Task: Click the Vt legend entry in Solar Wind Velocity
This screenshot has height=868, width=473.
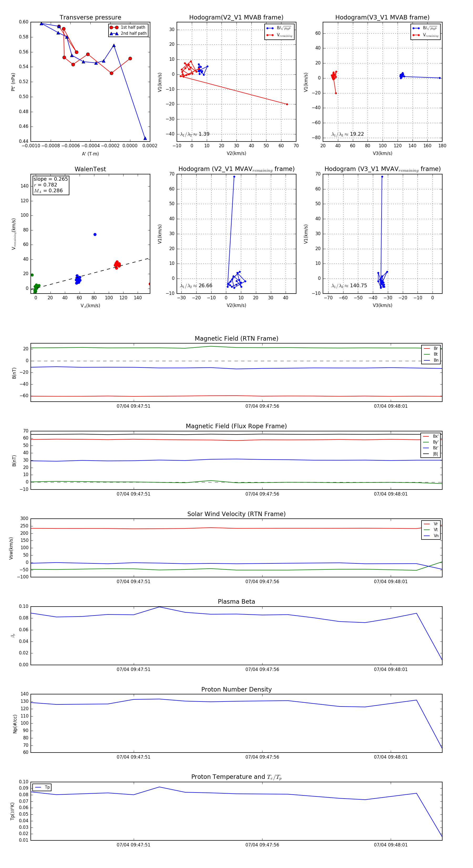Action: tap(431, 530)
